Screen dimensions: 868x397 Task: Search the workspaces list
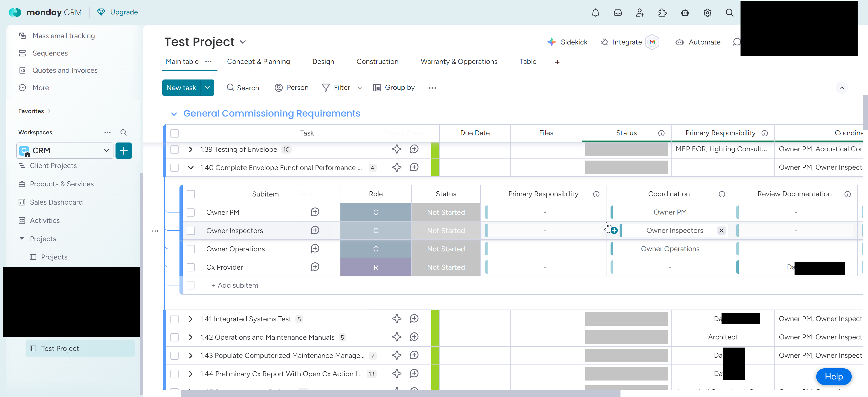point(124,132)
